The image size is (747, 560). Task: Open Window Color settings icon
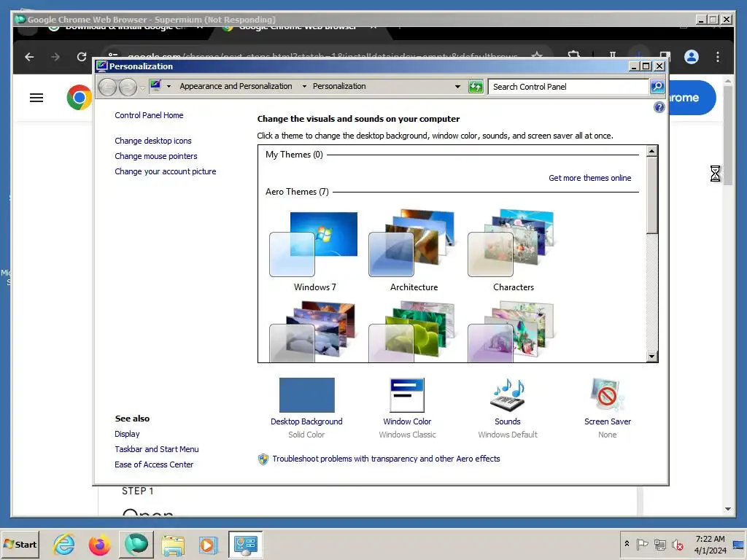pos(407,395)
